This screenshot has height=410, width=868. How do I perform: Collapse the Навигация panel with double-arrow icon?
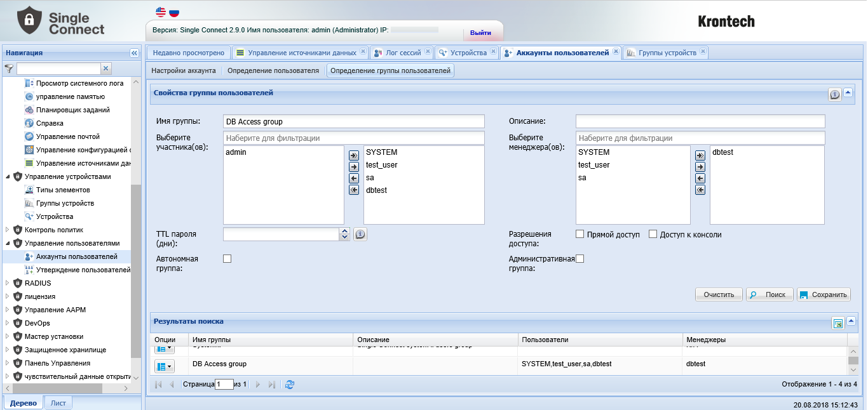click(x=134, y=53)
